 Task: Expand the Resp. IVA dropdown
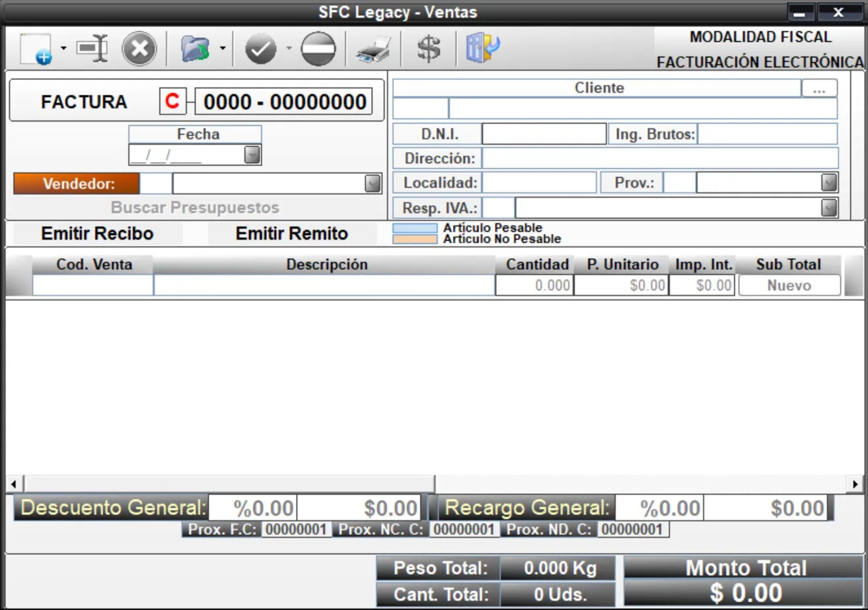828,208
